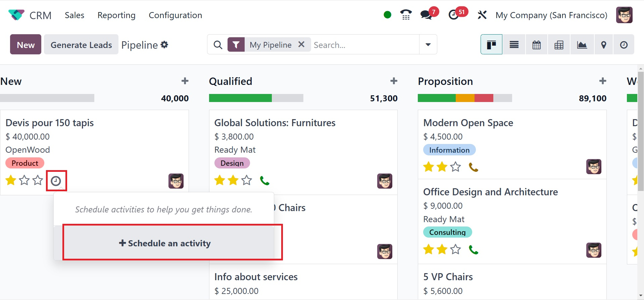Switch to map view
The height and width of the screenshot is (300, 644).
[603, 45]
